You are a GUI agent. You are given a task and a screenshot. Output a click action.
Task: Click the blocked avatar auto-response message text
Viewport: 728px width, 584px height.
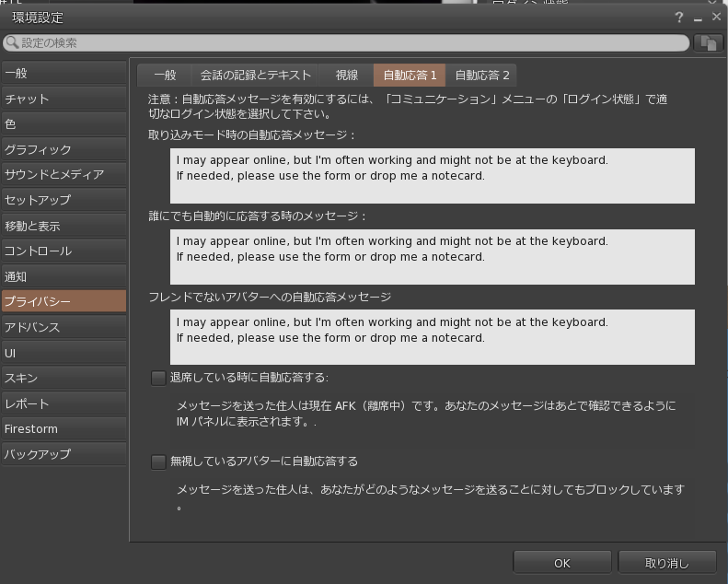pyautogui.click(x=431, y=497)
